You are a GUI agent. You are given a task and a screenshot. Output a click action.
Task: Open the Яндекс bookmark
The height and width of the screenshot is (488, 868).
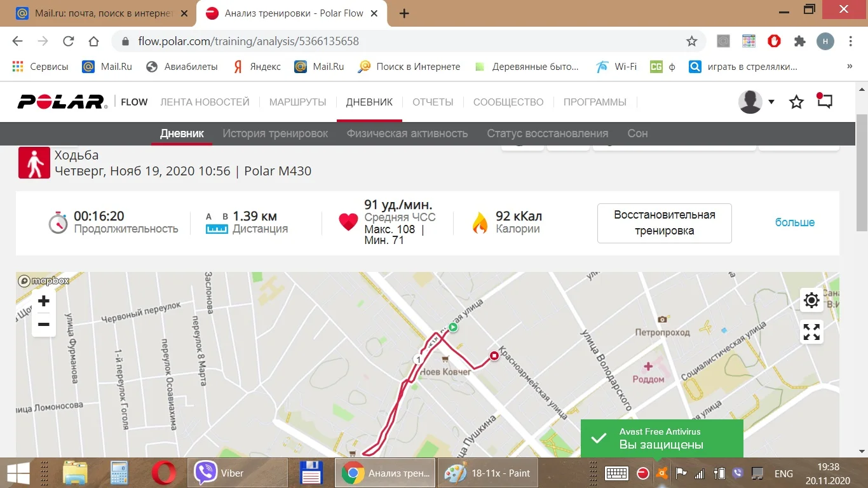257,66
